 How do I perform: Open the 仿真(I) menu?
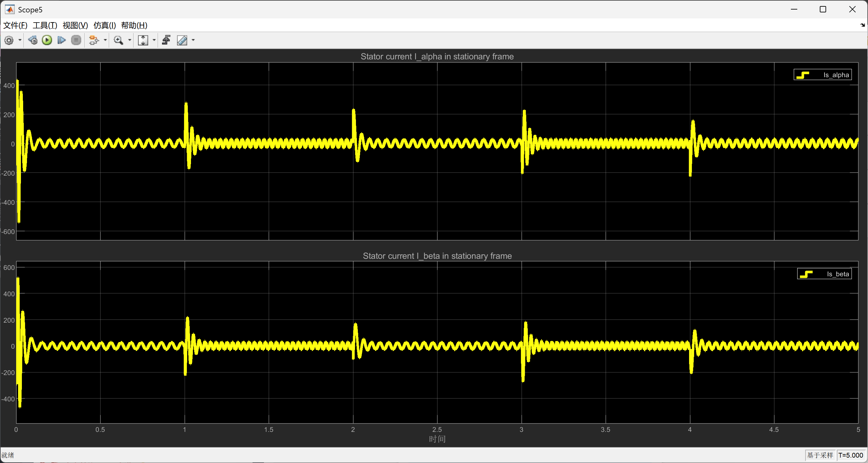click(x=104, y=25)
